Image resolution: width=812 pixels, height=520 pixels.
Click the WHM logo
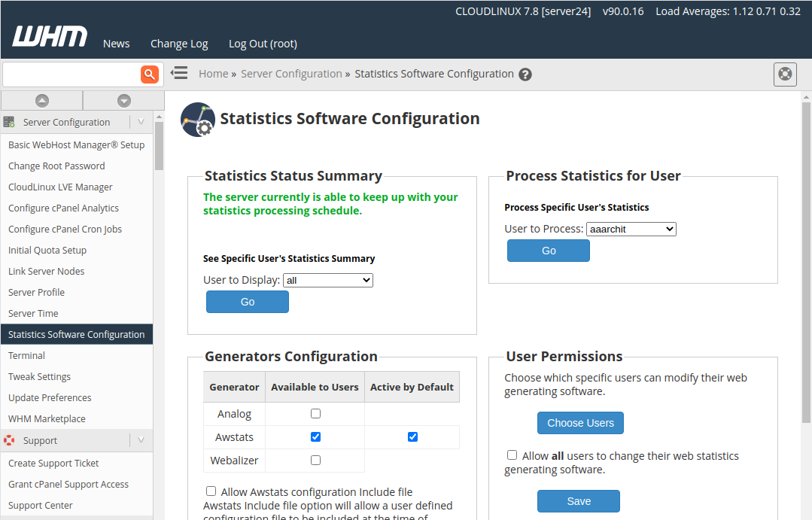click(x=48, y=35)
